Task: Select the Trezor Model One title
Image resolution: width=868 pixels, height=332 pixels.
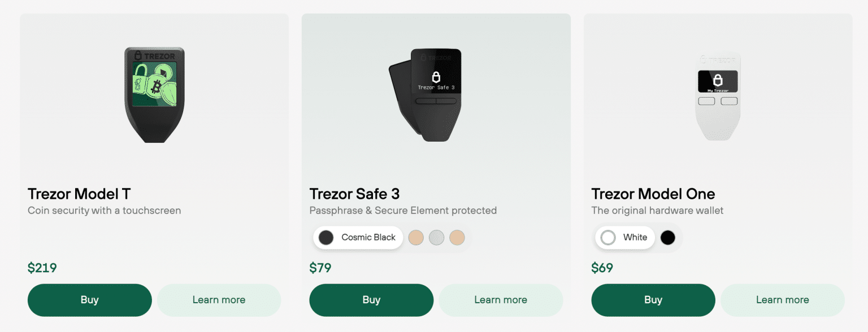Action: point(653,194)
